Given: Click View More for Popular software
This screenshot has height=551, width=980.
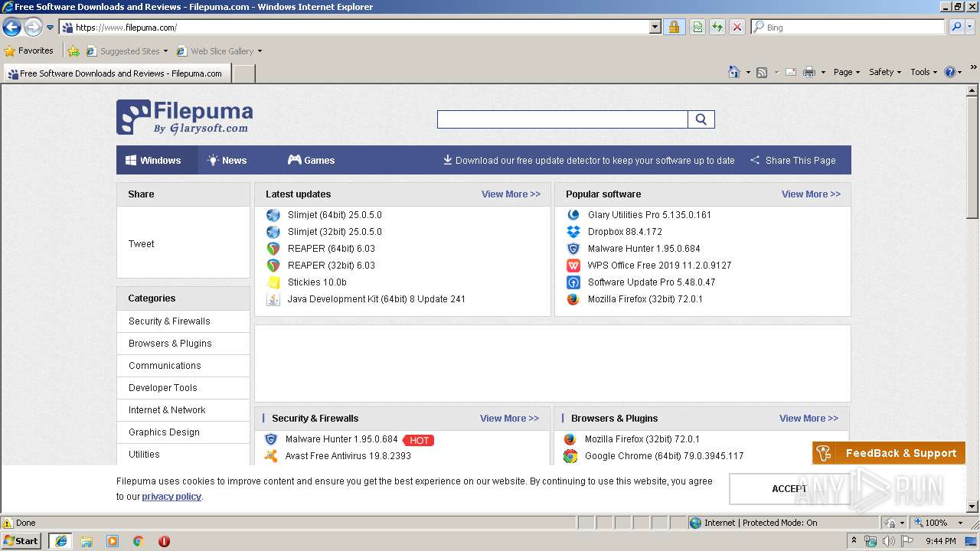Looking at the screenshot, I should tap(811, 194).
